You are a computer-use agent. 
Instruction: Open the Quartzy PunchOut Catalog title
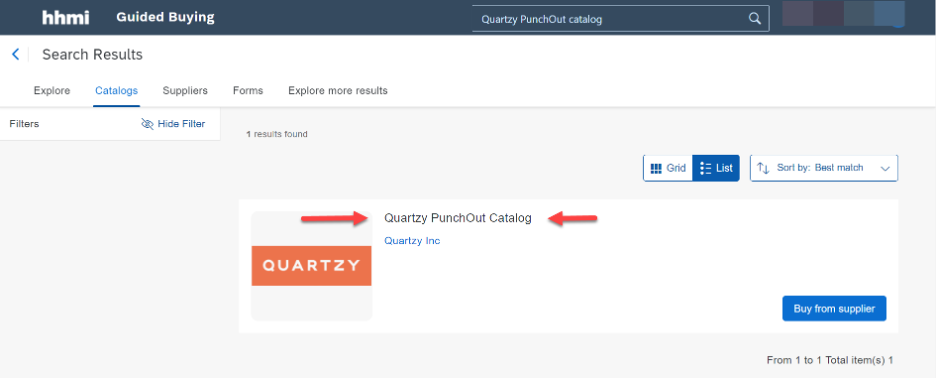click(x=458, y=219)
